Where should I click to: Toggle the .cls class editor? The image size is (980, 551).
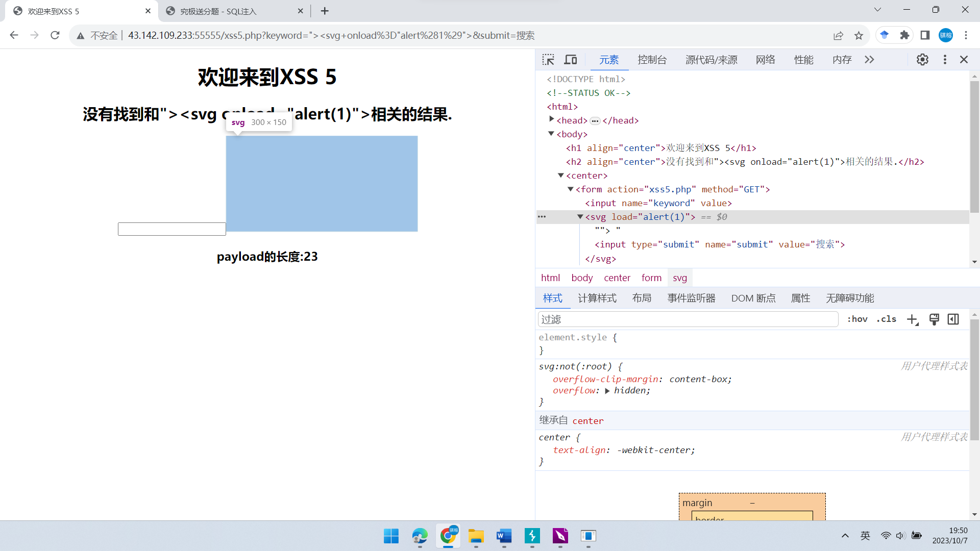[x=887, y=319]
